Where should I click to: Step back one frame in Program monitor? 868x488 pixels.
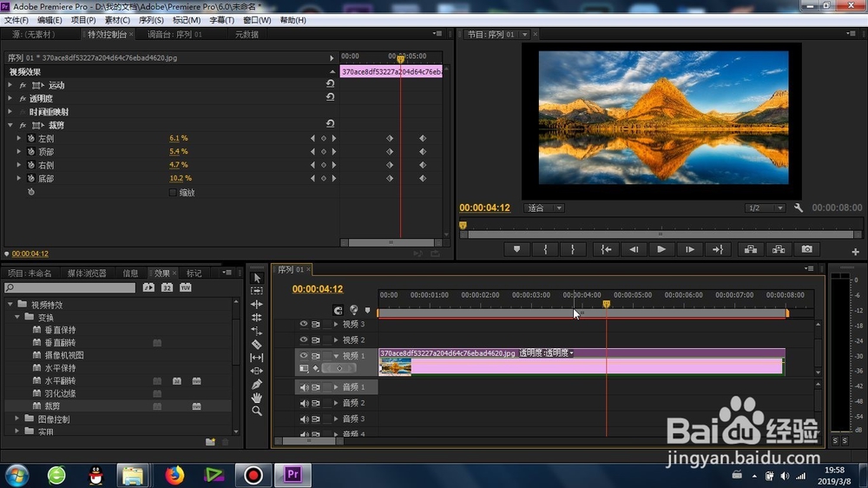pyautogui.click(x=634, y=249)
